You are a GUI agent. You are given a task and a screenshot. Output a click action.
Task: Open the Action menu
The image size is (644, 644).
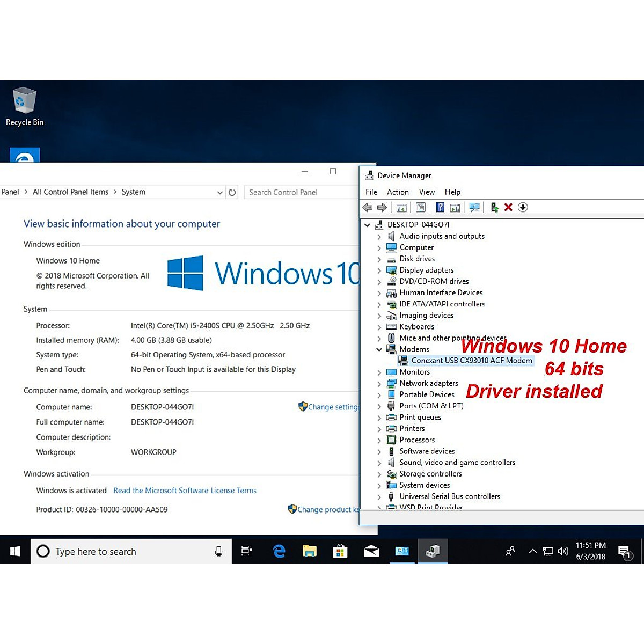(398, 192)
